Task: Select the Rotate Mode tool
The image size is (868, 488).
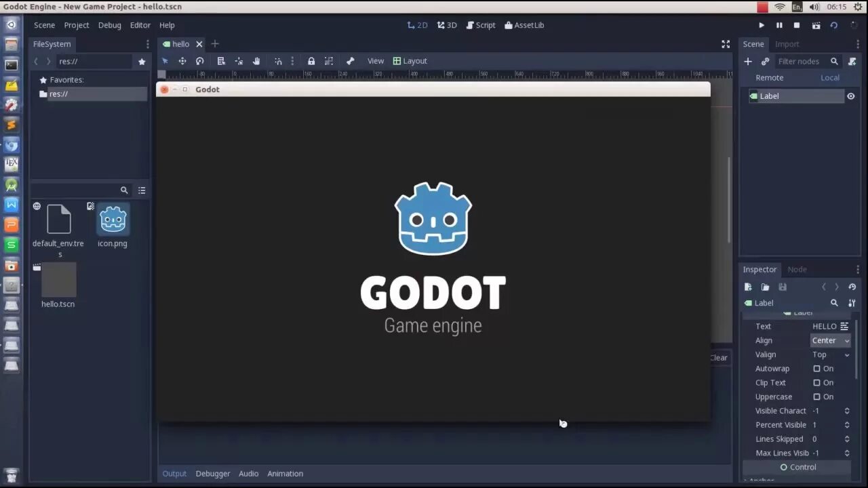Action: tap(200, 61)
